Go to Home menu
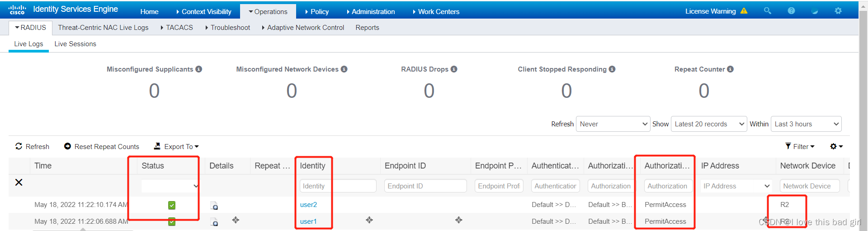The width and height of the screenshot is (868, 231). [x=149, y=11]
